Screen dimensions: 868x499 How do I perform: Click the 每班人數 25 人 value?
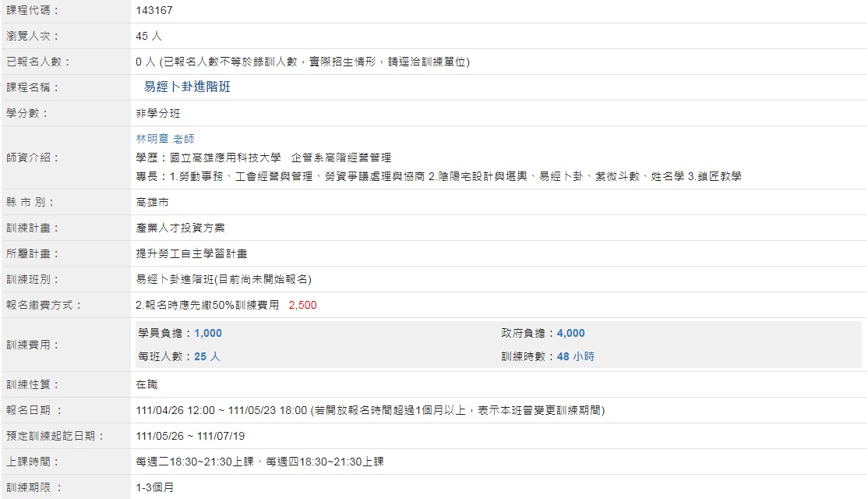(x=207, y=356)
